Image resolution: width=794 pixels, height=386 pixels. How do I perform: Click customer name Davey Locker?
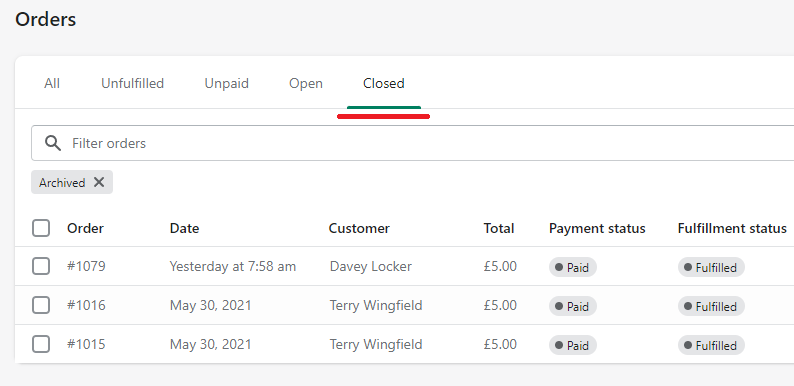[371, 266]
